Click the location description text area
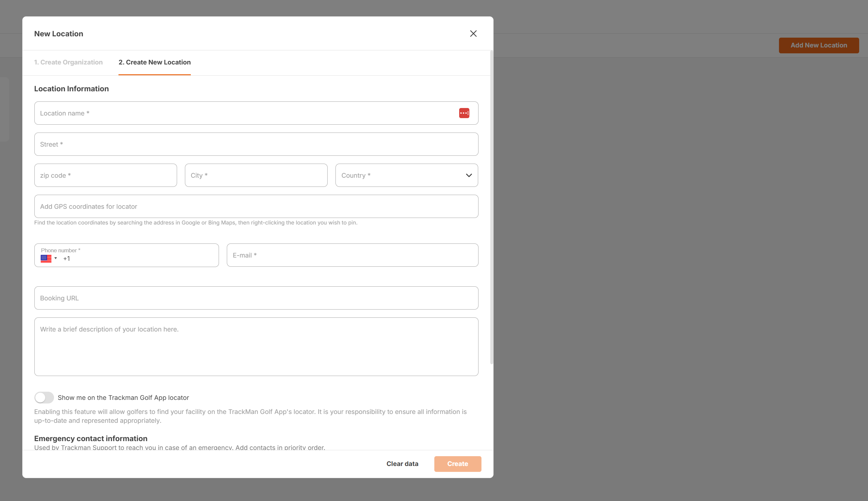 [x=256, y=347]
